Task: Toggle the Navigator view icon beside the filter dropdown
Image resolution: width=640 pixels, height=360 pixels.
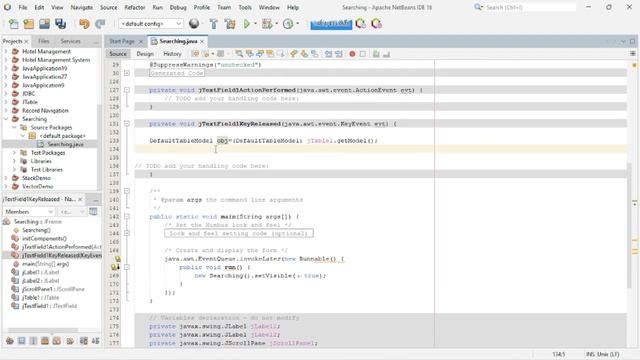Action: click(93, 211)
